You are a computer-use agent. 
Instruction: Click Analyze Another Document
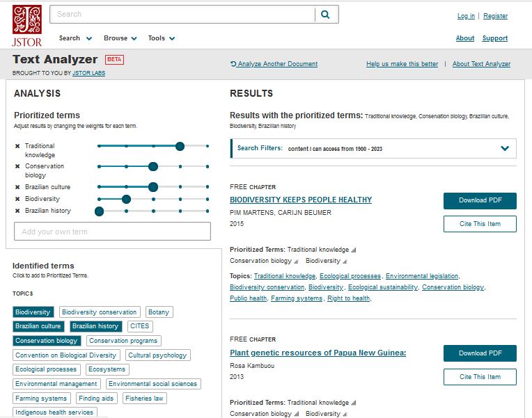[274, 64]
